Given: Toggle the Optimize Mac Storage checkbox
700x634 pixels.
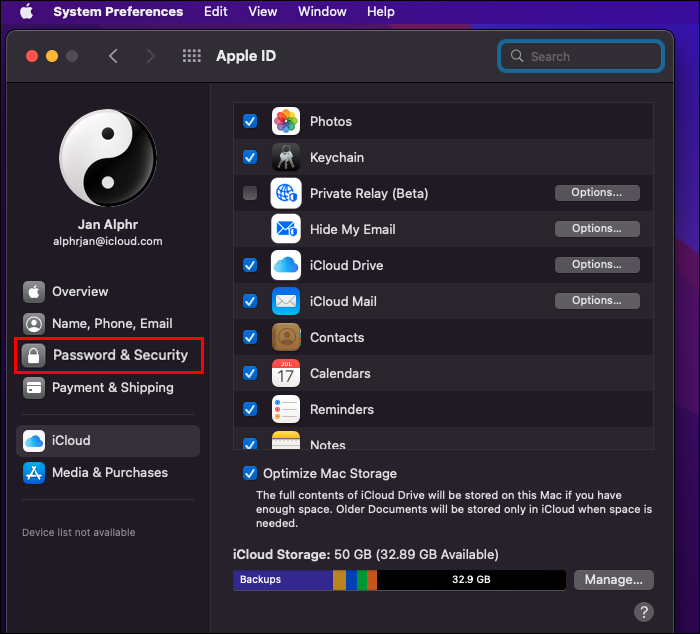Looking at the screenshot, I should tap(250, 473).
